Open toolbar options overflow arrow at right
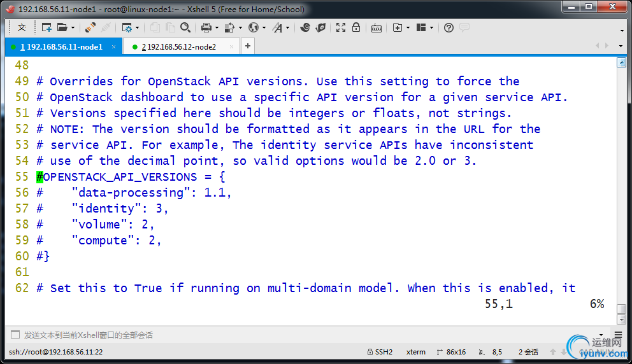Image resolution: width=632 pixels, height=364 pixels. point(622,31)
